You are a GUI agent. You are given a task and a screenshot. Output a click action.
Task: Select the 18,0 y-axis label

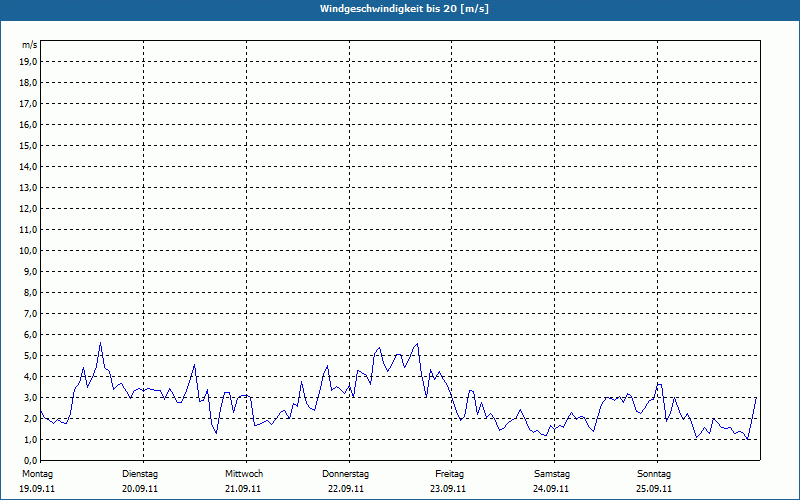28,83
